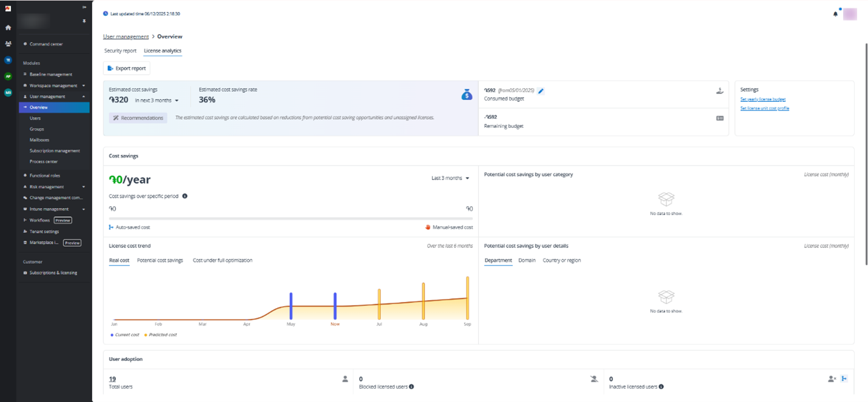The width and height of the screenshot is (868, 402).
Task: Click the page vertical scrollbar
Action: 866,153
